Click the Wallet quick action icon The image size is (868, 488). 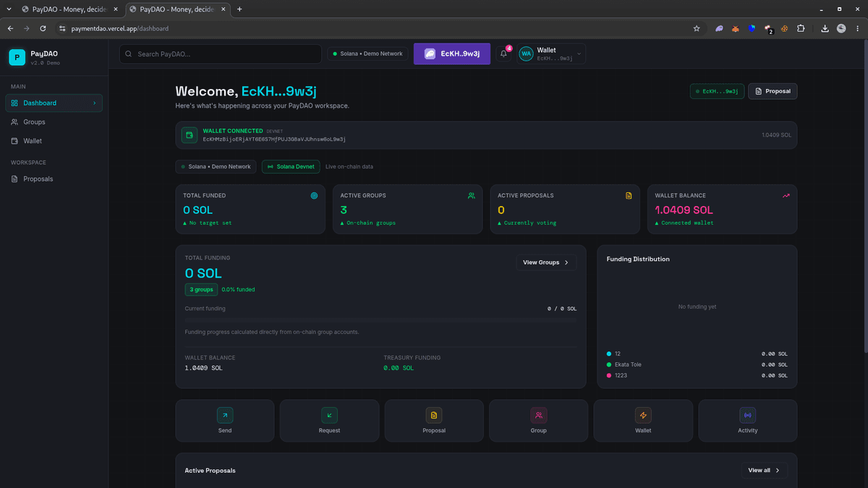[643, 415]
